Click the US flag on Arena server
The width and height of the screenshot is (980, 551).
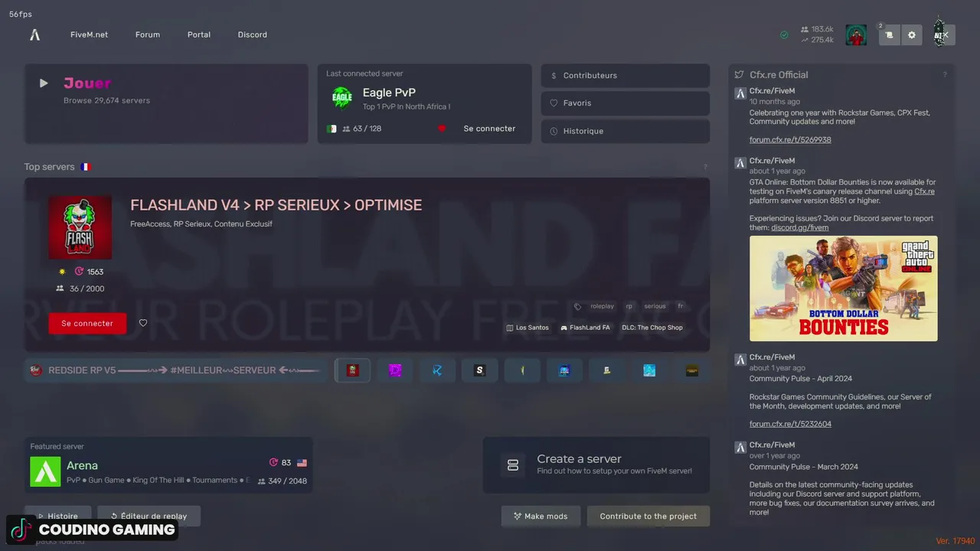[302, 463]
